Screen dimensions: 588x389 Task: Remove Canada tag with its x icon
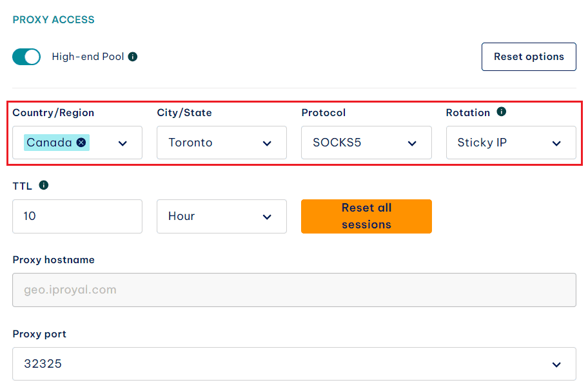(81, 143)
